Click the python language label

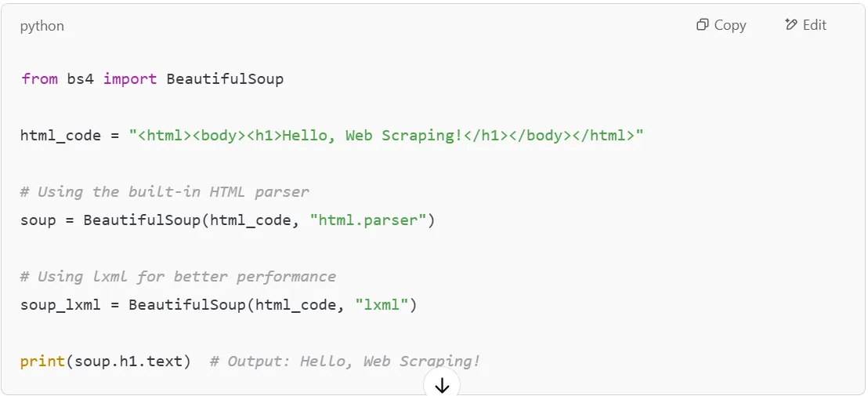point(42,26)
